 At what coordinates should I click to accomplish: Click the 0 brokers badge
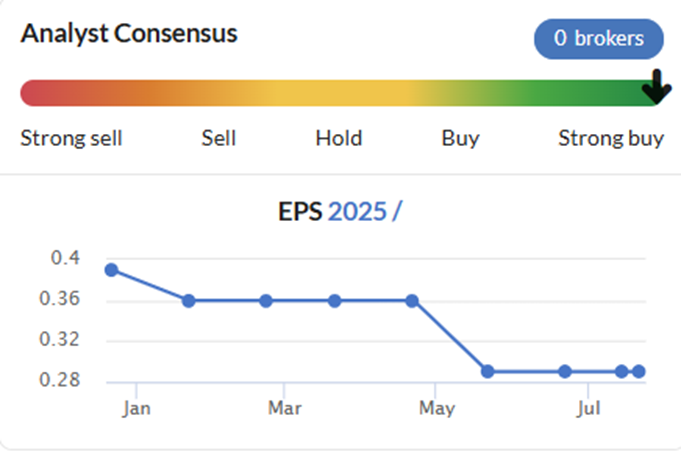pos(598,39)
